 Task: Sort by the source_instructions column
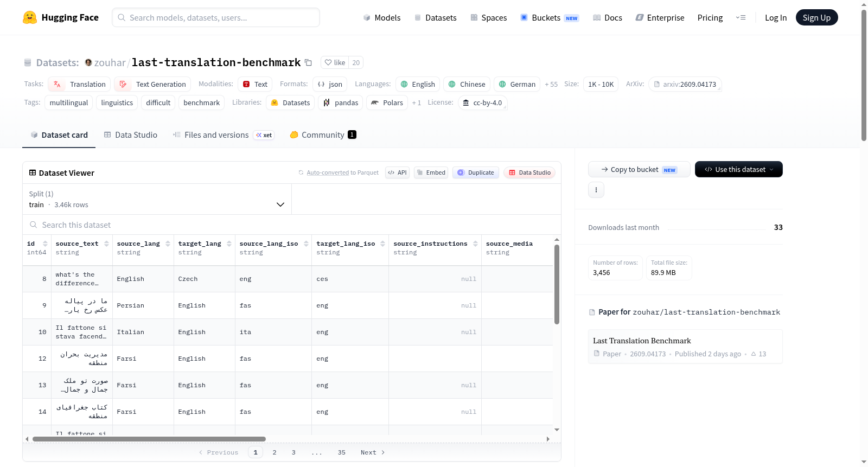(475, 244)
